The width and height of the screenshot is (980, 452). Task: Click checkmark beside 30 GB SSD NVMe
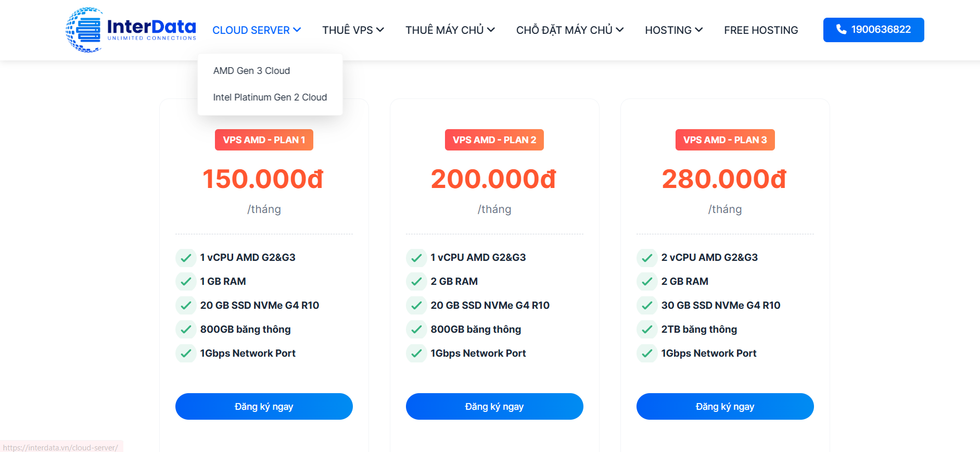(647, 306)
